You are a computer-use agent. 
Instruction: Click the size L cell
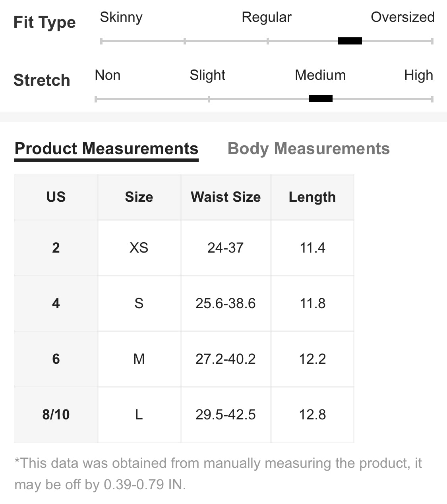click(139, 415)
